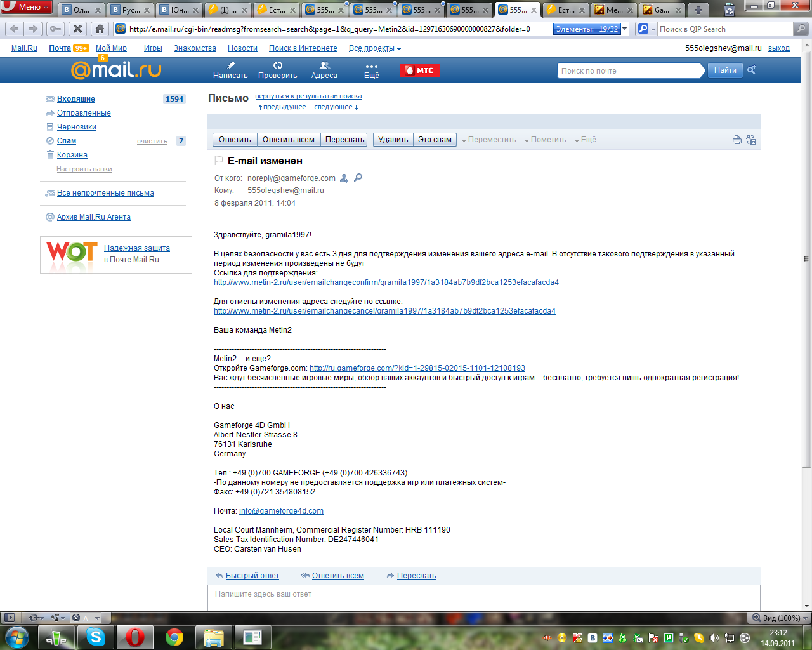Screen dimensions: 812x650
Task: Click the Ответить всем button in the letter toolbar
Action: point(289,140)
